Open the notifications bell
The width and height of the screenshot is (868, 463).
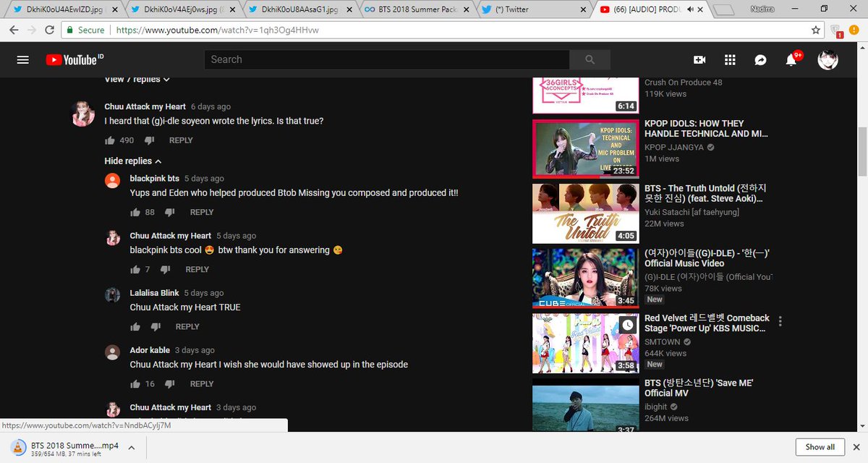(791, 60)
